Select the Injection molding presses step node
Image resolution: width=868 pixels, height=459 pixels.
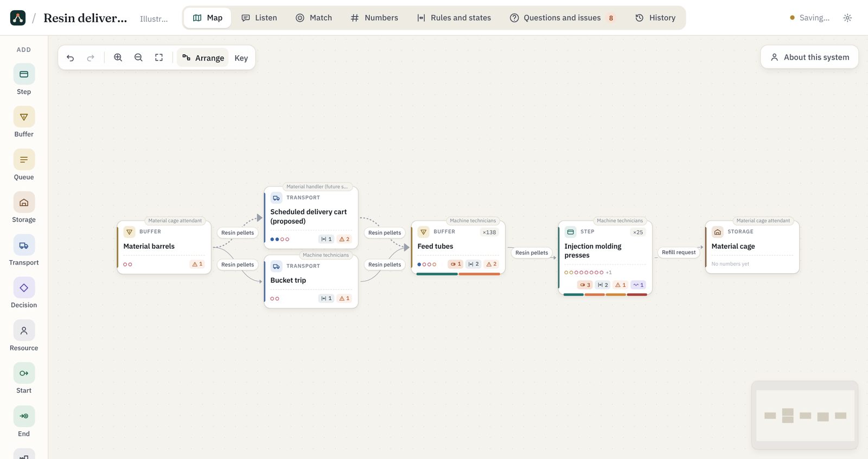point(605,258)
